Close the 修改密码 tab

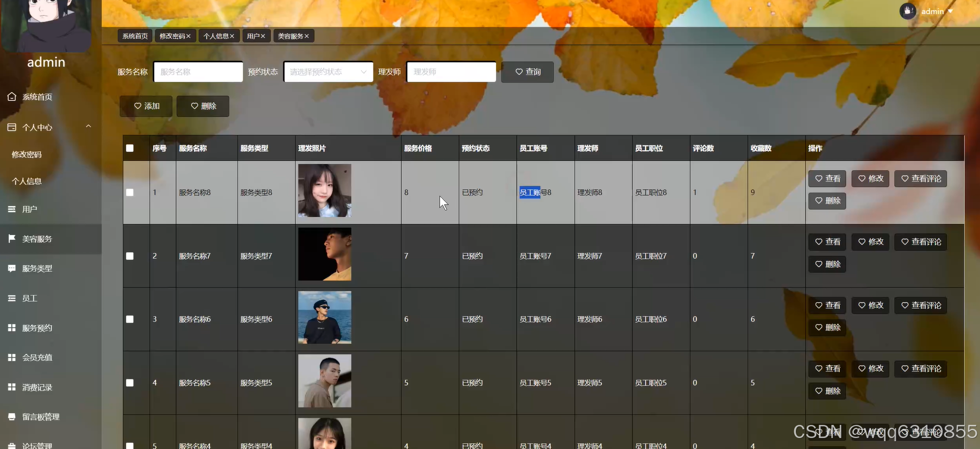(x=188, y=36)
